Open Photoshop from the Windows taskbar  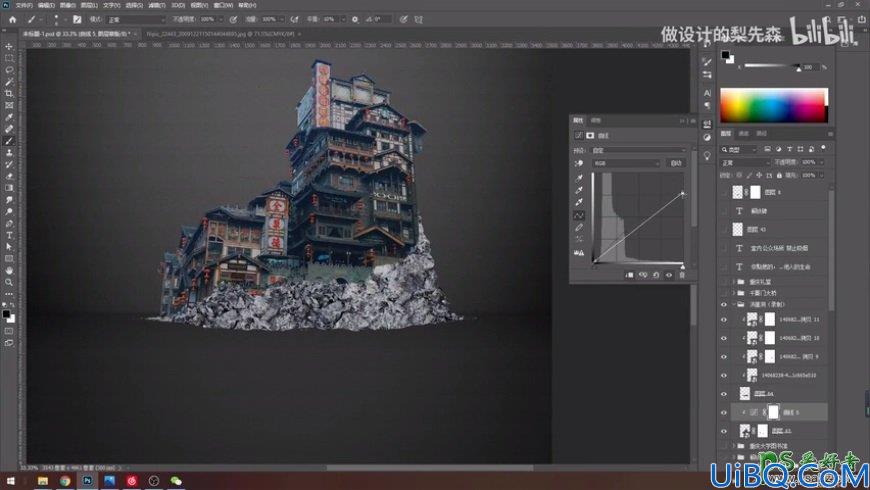pyautogui.click(x=87, y=481)
